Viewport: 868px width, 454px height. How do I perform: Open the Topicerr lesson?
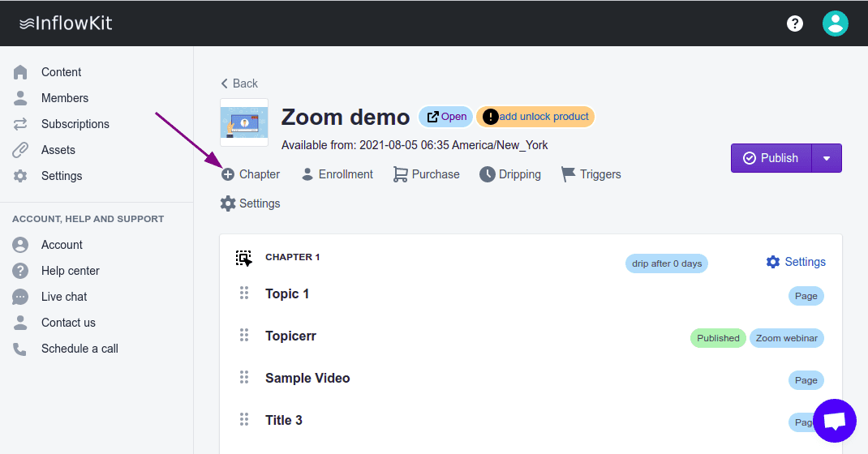point(290,336)
